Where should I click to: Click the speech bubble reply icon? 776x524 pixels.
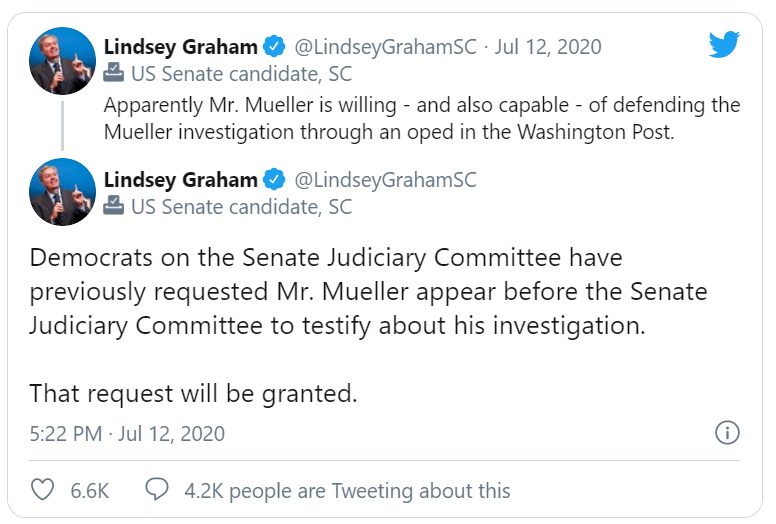157,490
